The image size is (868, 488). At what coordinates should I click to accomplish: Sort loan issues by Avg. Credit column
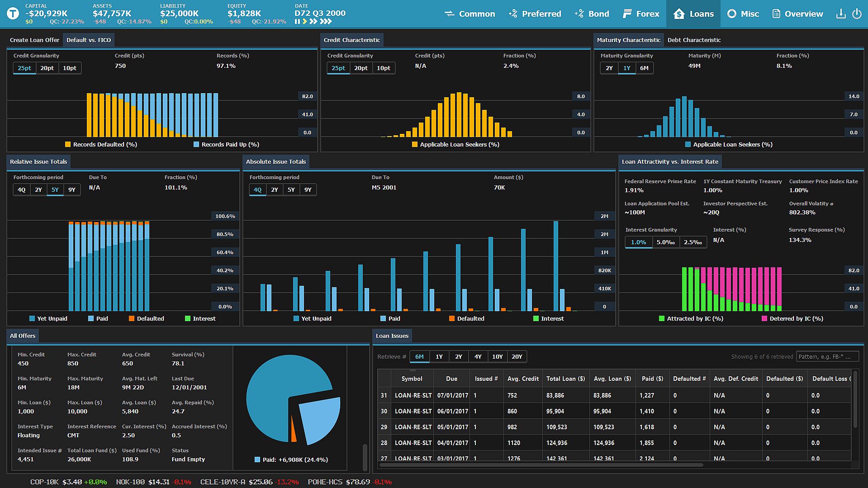click(x=523, y=379)
